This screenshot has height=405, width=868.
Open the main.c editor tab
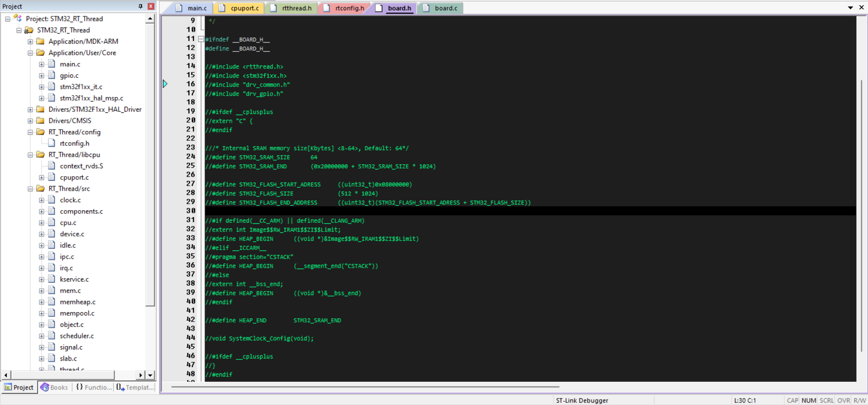[192, 8]
